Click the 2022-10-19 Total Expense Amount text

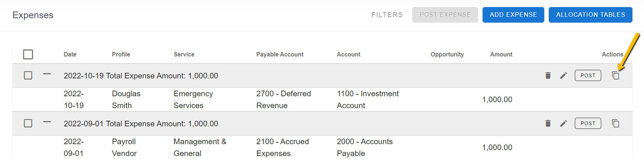(141, 76)
